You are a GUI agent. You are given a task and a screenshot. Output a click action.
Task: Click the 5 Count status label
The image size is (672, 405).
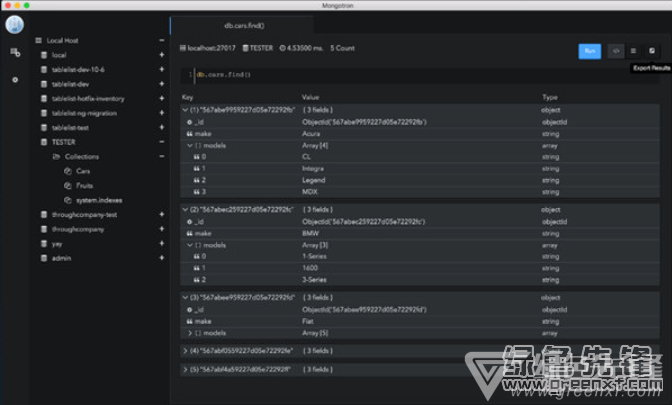pyautogui.click(x=342, y=48)
